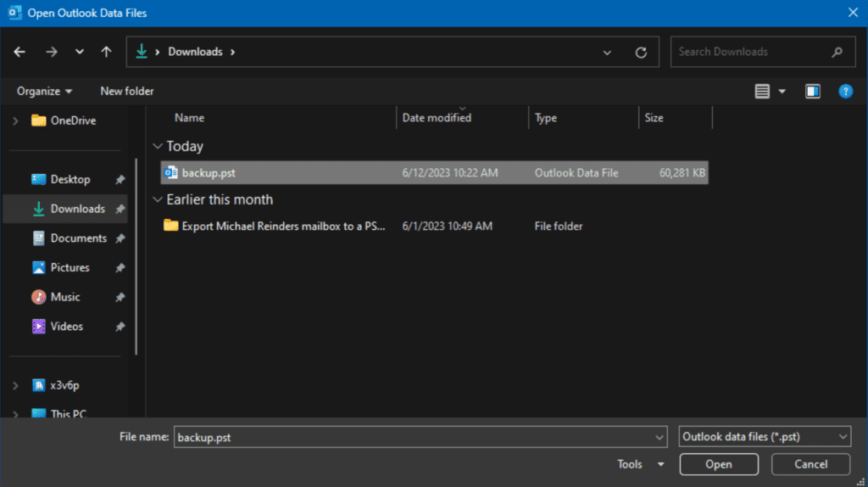The height and width of the screenshot is (487, 868).
Task: Sort by the Size column header
Action: [x=654, y=118]
